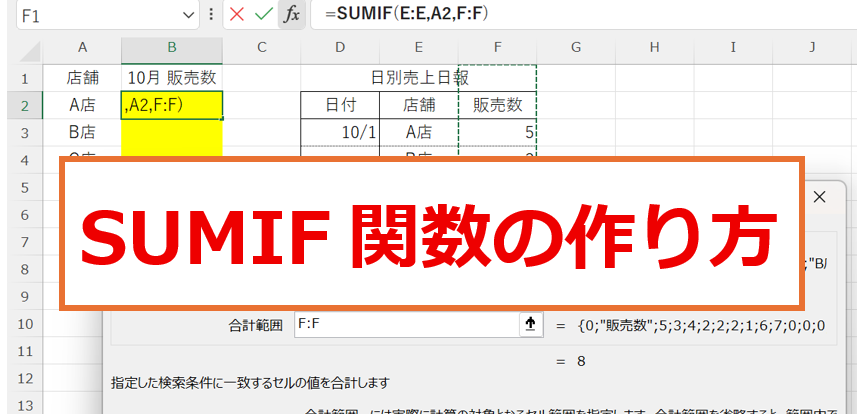Click cell B2 containing the formula
Viewport: 862px width, 414px height.
tap(171, 104)
